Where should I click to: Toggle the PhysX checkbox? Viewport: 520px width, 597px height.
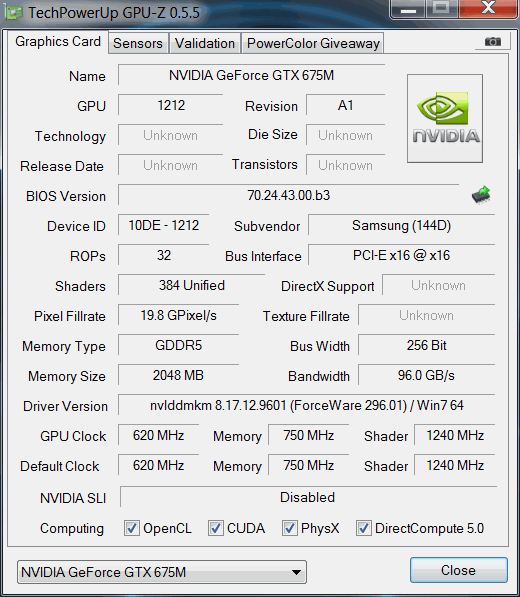pyautogui.click(x=289, y=528)
